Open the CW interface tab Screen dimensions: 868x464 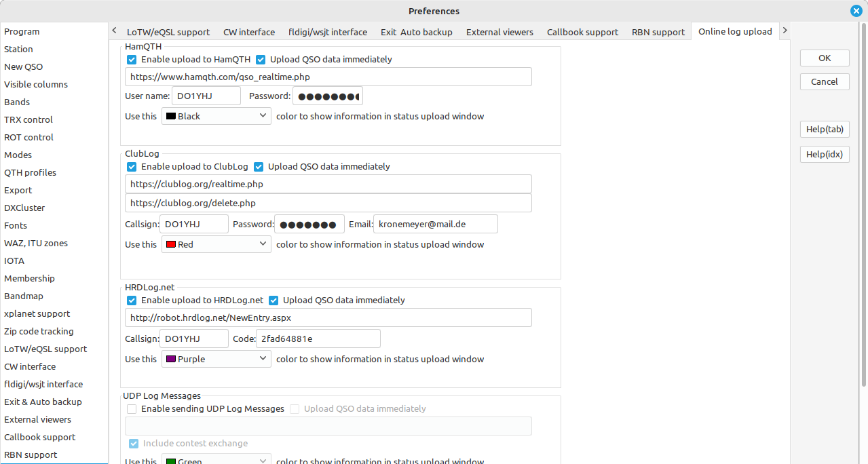(x=249, y=32)
